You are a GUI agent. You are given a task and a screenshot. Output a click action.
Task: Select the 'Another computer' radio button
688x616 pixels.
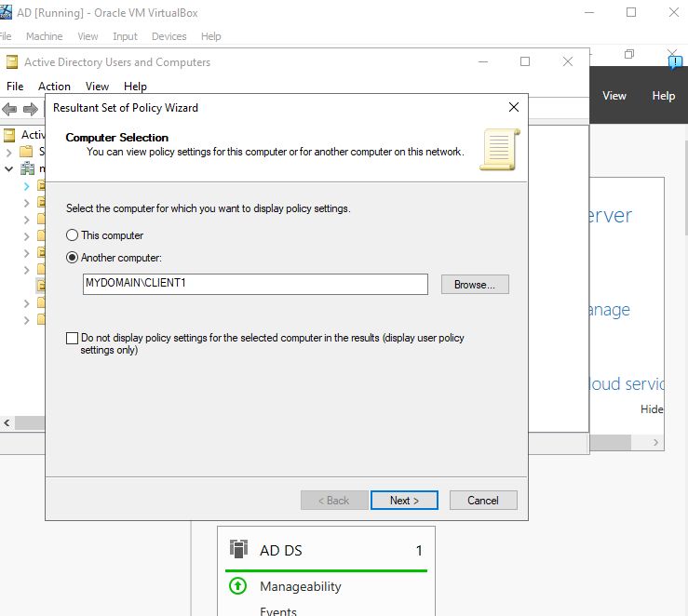click(72, 258)
